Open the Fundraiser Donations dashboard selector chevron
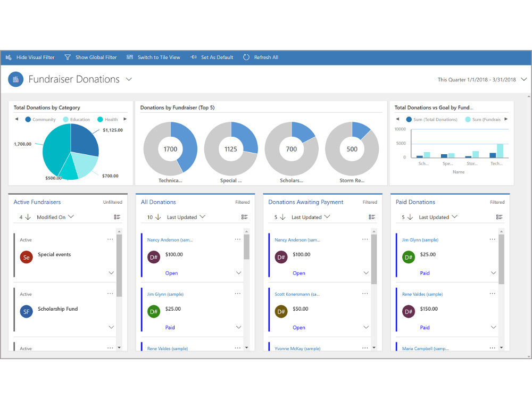This screenshot has width=532, height=399. coord(129,79)
